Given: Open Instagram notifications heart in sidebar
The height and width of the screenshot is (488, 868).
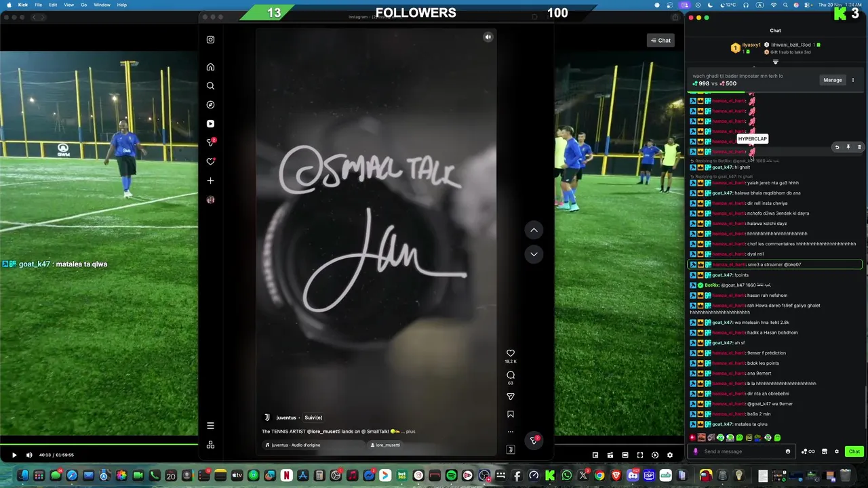Looking at the screenshot, I should click(210, 162).
